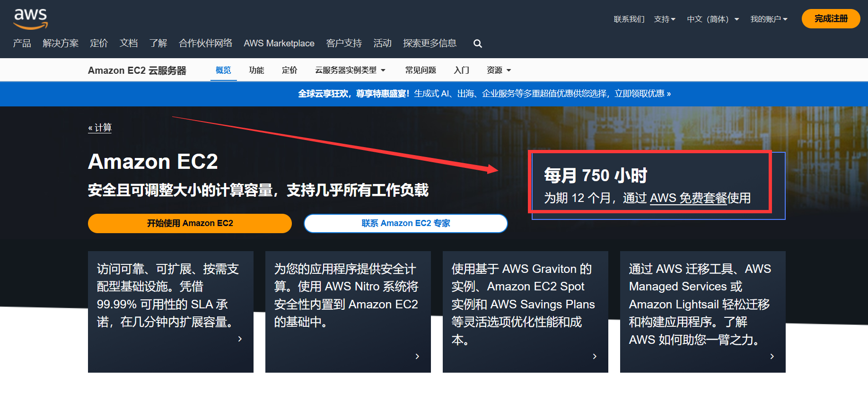Open the 定价 item in the top navigation
The height and width of the screenshot is (393, 868).
[x=99, y=44]
